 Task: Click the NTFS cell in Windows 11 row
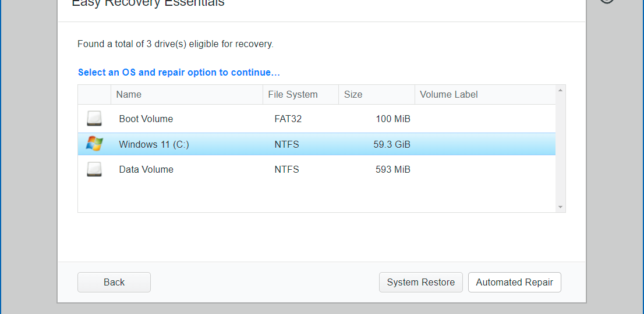coord(286,144)
